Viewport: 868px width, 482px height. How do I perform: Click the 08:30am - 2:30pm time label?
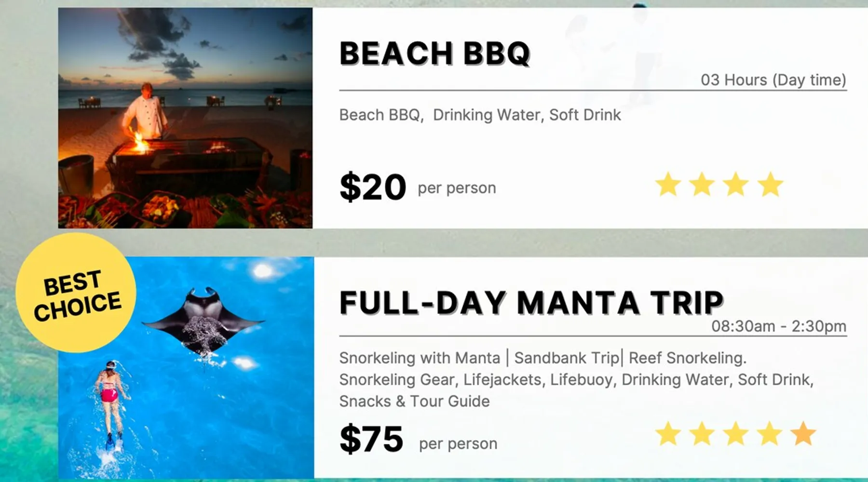pyautogui.click(x=778, y=326)
